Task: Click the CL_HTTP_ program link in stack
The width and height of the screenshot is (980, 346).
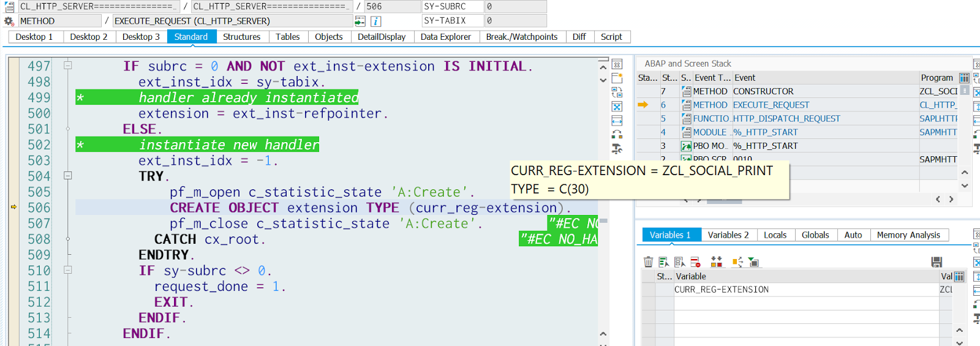Action: tap(938, 105)
